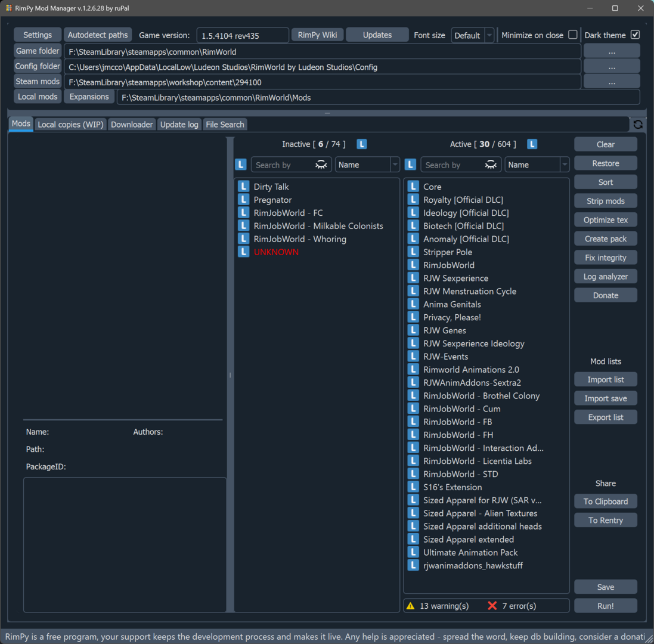Click the L icon beside Core
The image size is (654, 644).
413,187
